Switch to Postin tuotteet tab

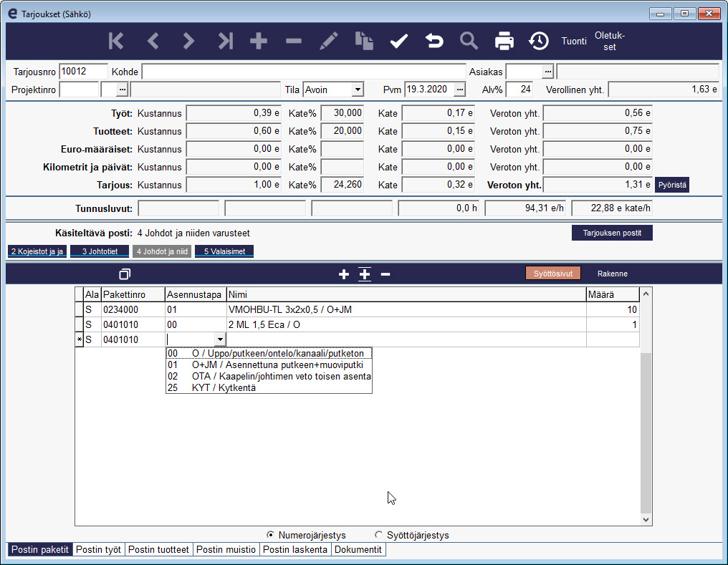pyautogui.click(x=158, y=550)
